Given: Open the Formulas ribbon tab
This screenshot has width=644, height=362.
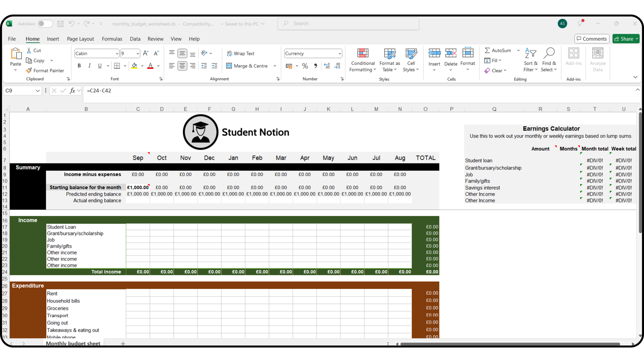Looking at the screenshot, I should pos(112,39).
